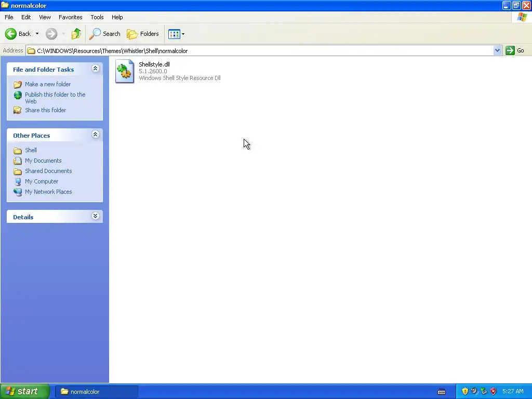Open the Views button menu
The height and width of the screenshot is (399, 532).
(176, 34)
